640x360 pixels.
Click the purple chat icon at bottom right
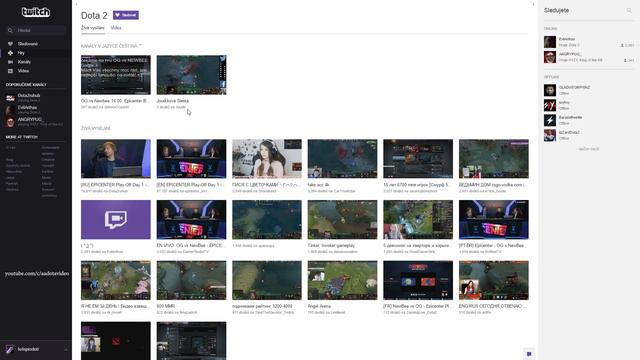coord(529,353)
